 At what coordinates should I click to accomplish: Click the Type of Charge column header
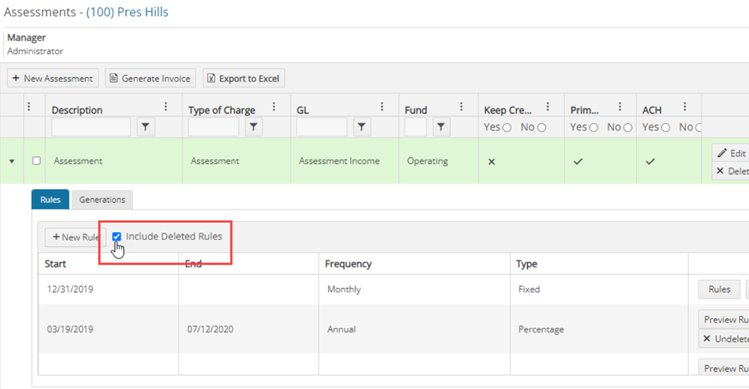point(222,110)
